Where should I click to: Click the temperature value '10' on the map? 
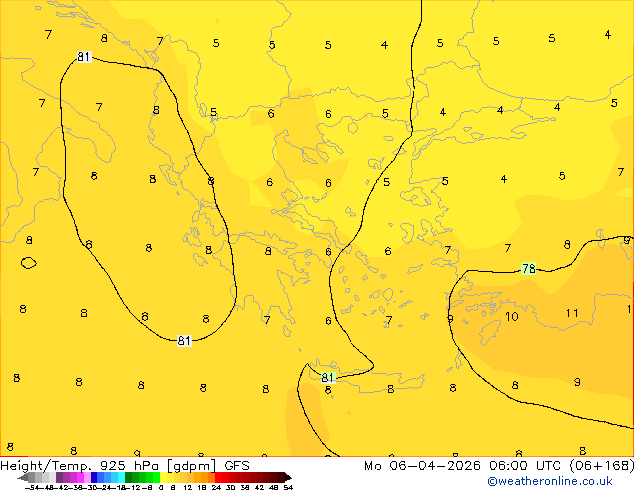click(511, 316)
